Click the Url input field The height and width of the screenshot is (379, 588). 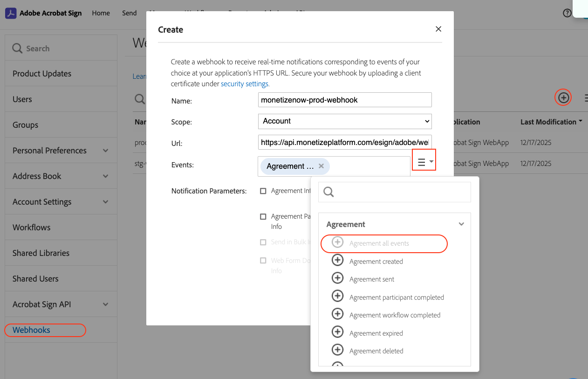point(345,142)
